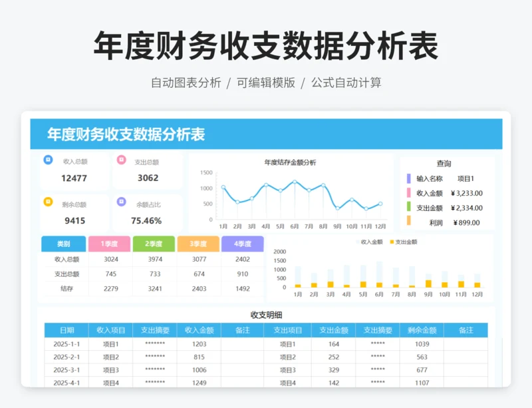The image size is (532, 408).
Task: Click the 收入金额 column header
Action: click(199, 330)
